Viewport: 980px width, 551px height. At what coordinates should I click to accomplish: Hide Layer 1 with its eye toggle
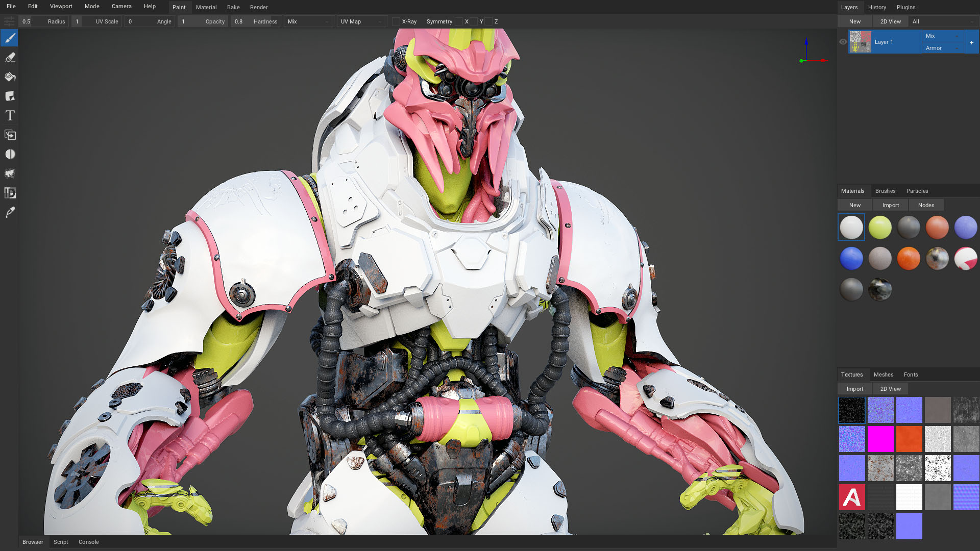coord(843,42)
